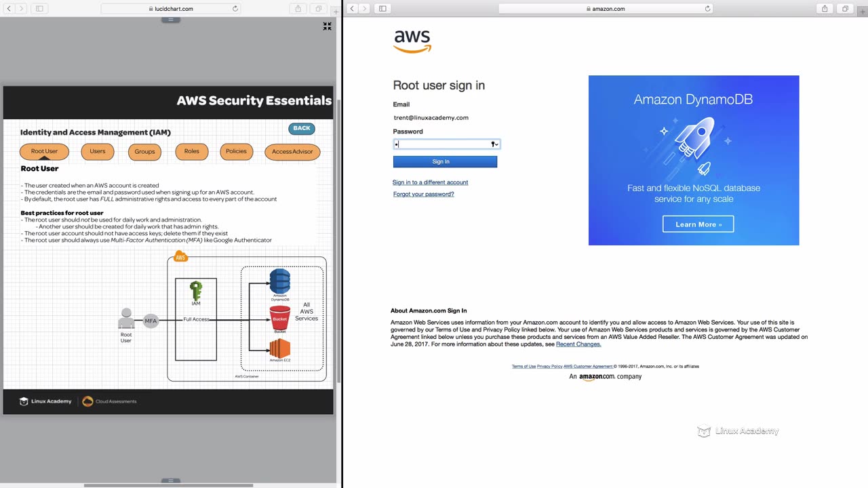Go forward in the Lucidchart Safari window
868x488 pixels.
pos(21,9)
